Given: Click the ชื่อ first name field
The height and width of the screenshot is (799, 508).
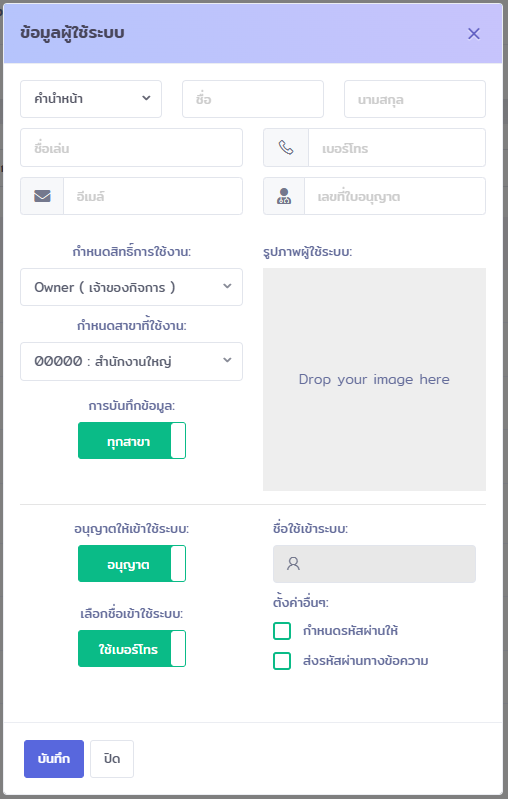Looking at the screenshot, I should [x=253, y=99].
